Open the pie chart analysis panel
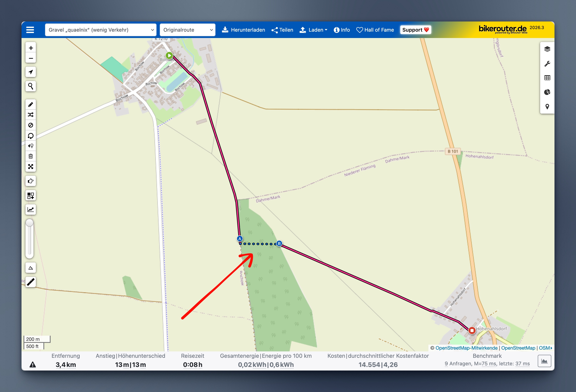The height and width of the screenshot is (392, 576). (547, 92)
